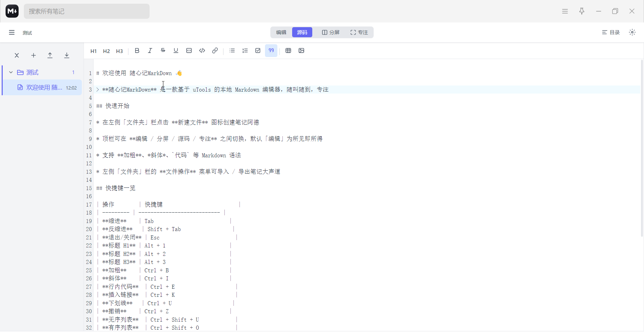Image resolution: width=644 pixels, height=332 pixels.
Task: Click the table row 退出/关闭 Esc
Action: click(x=167, y=238)
